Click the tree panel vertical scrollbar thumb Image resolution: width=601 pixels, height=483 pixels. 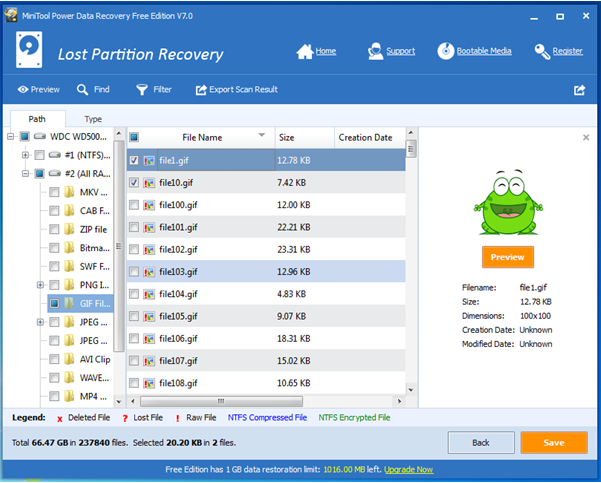119,246
